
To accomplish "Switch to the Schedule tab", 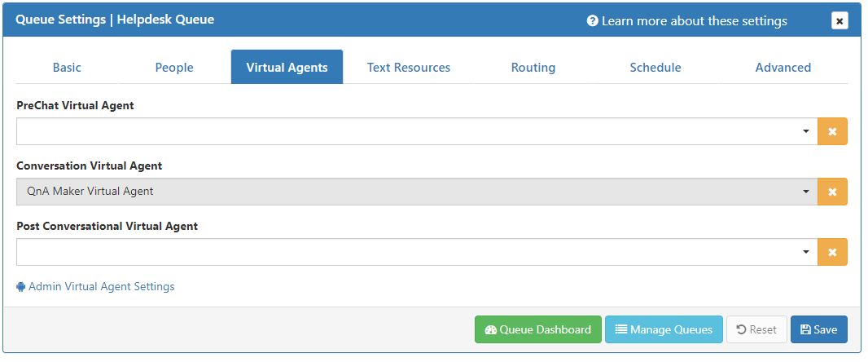I will click(655, 68).
